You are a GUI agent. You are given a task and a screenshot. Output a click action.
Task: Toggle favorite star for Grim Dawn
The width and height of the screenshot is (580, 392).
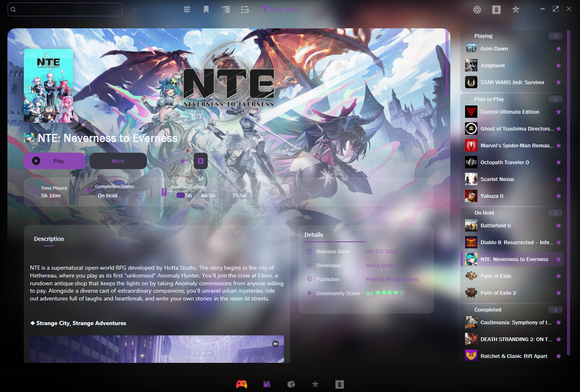[x=558, y=48]
